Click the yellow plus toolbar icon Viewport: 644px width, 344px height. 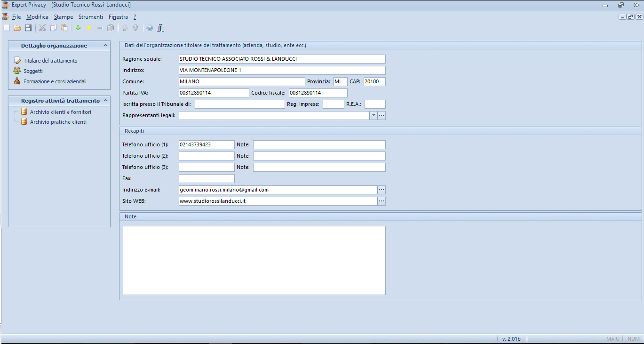pos(88,28)
